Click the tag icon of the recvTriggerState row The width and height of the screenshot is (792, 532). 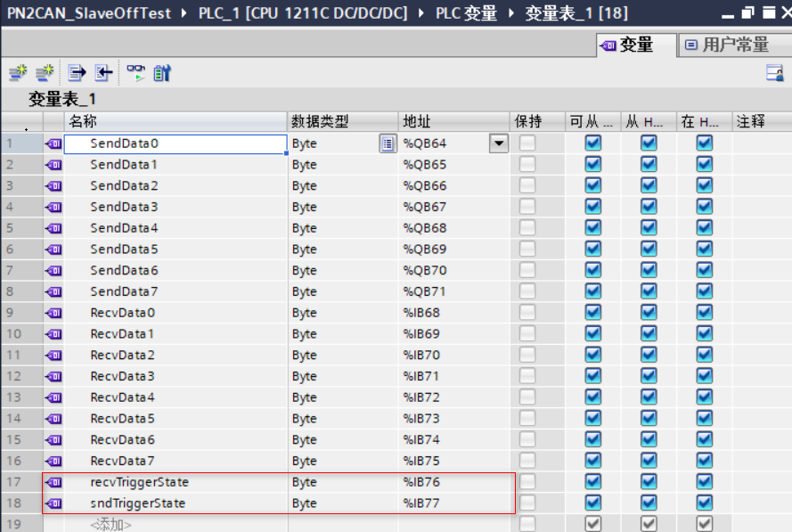53,482
